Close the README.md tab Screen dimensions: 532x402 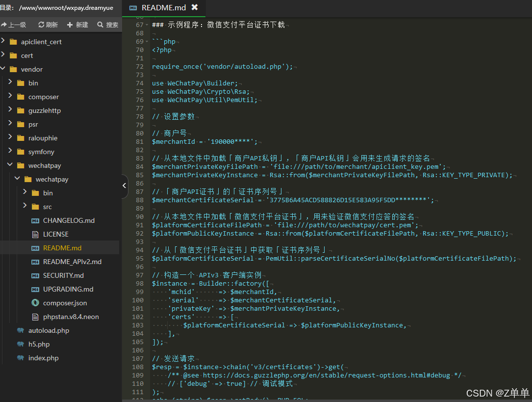coord(194,7)
